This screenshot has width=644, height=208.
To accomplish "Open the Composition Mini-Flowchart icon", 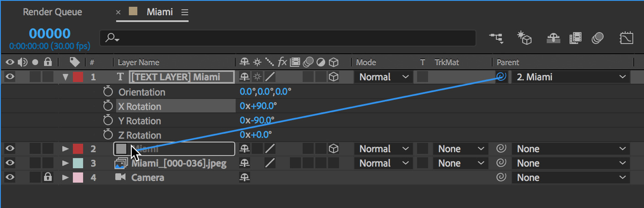I will tap(496, 38).
